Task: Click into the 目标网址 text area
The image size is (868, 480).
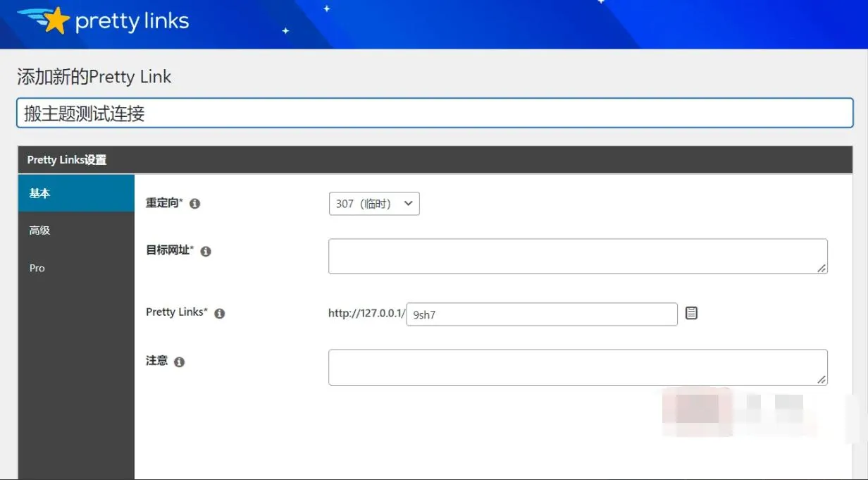Action: tap(578, 256)
